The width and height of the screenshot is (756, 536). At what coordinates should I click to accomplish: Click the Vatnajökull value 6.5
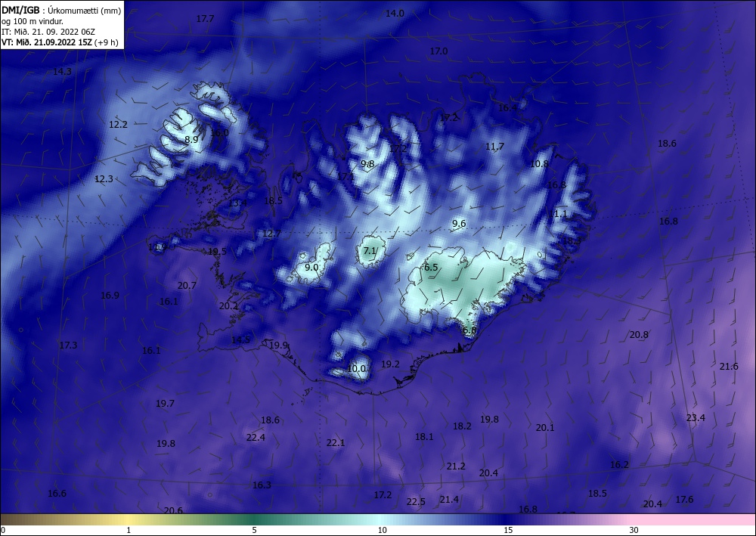[x=431, y=268]
